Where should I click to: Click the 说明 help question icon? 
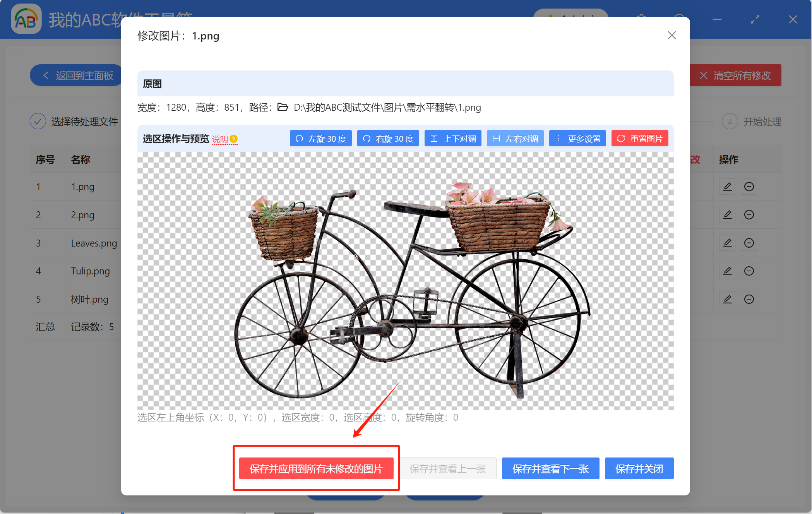click(234, 139)
